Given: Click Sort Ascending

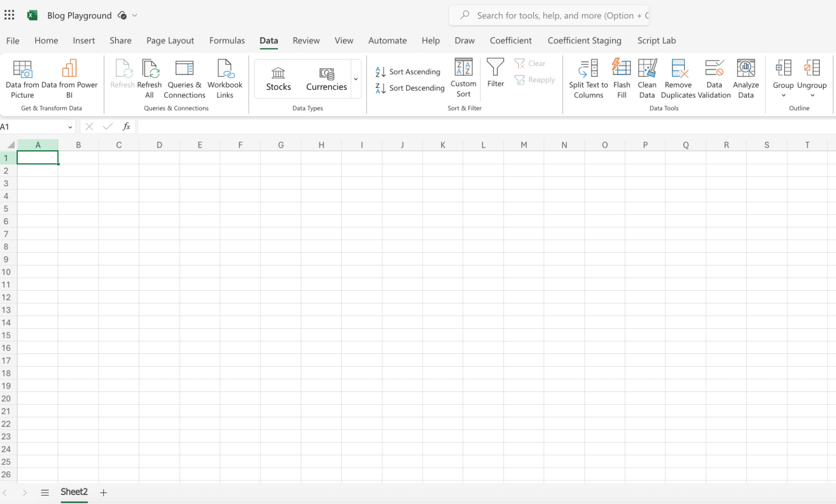Looking at the screenshot, I should [408, 72].
